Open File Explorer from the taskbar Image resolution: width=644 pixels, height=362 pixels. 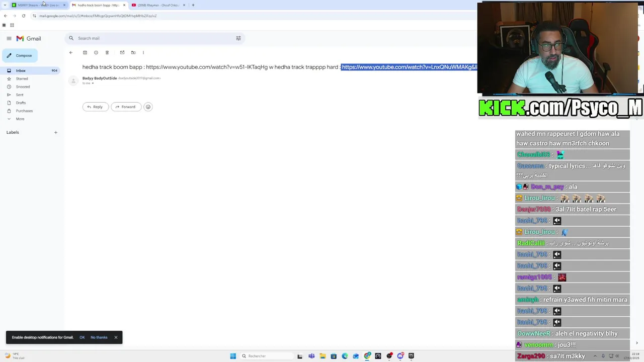point(323,356)
